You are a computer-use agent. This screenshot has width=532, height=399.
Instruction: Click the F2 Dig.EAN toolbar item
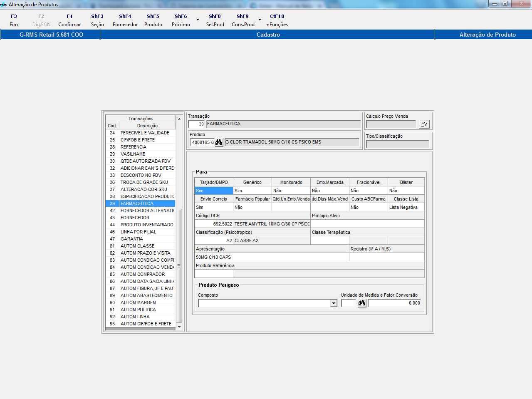point(41,20)
